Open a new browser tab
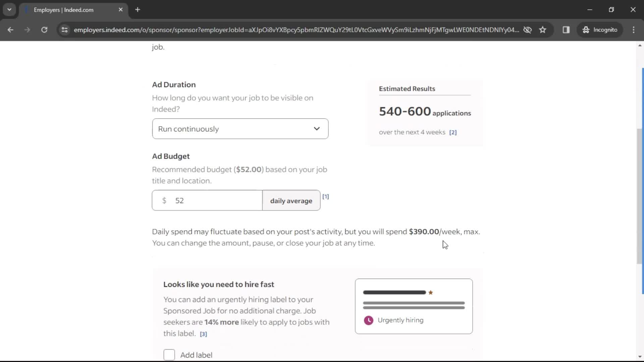 click(137, 10)
